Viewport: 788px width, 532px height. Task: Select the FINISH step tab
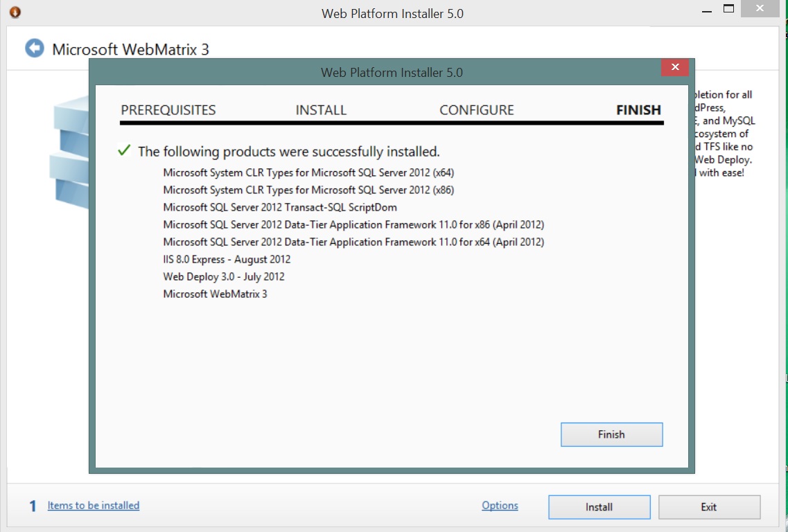tap(639, 110)
